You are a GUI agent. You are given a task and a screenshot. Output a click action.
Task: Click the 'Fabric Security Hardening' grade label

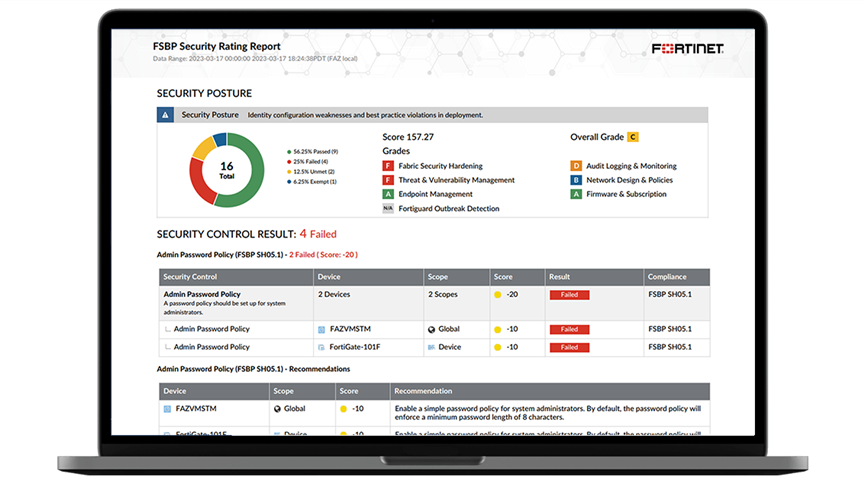click(x=440, y=166)
